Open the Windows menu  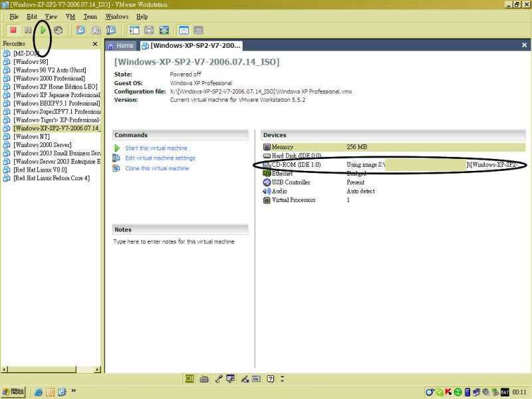pyautogui.click(x=117, y=17)
